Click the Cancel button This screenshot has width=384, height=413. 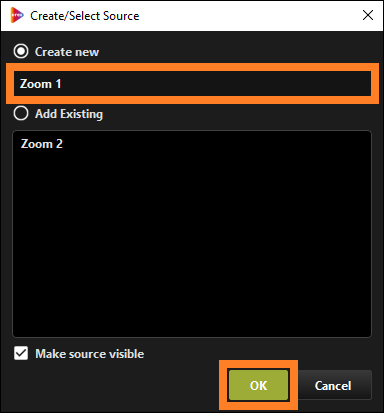pyautogui.click(x=333, y=385)
